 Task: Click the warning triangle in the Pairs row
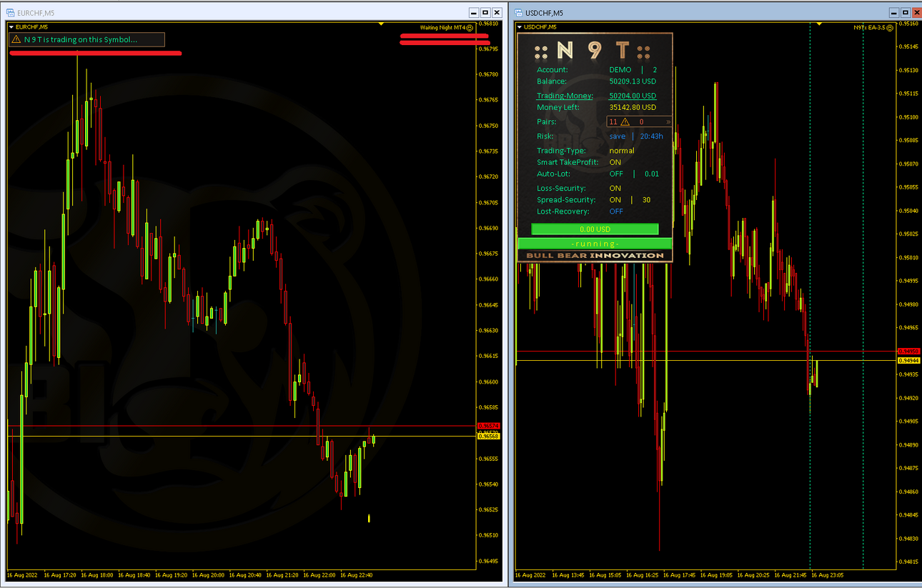(x=625, y=121)
